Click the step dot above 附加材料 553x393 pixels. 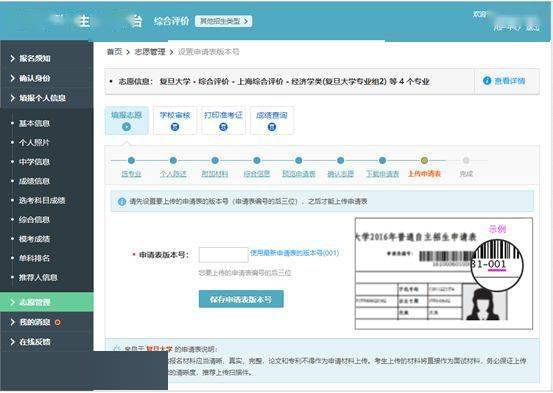point(215,161)
